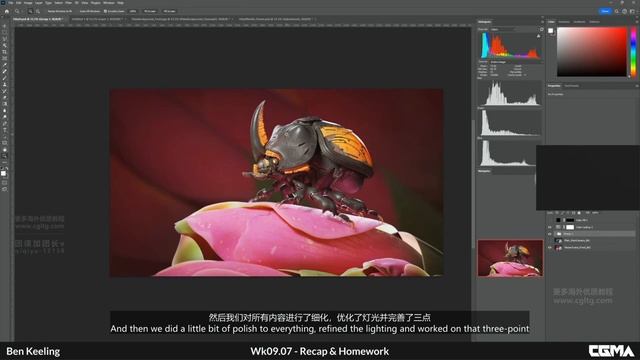Click the Histogram panel tab
The width and height of the screenshot is (640, 360).
484,22
